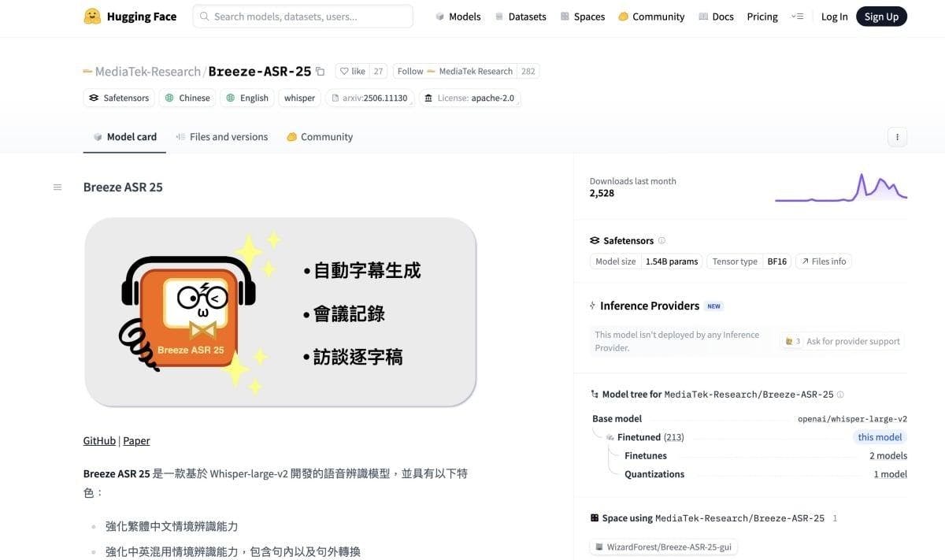Open Spaces in the top navigation
This screenshot has width=945, height=560.
tap(583, 17)
